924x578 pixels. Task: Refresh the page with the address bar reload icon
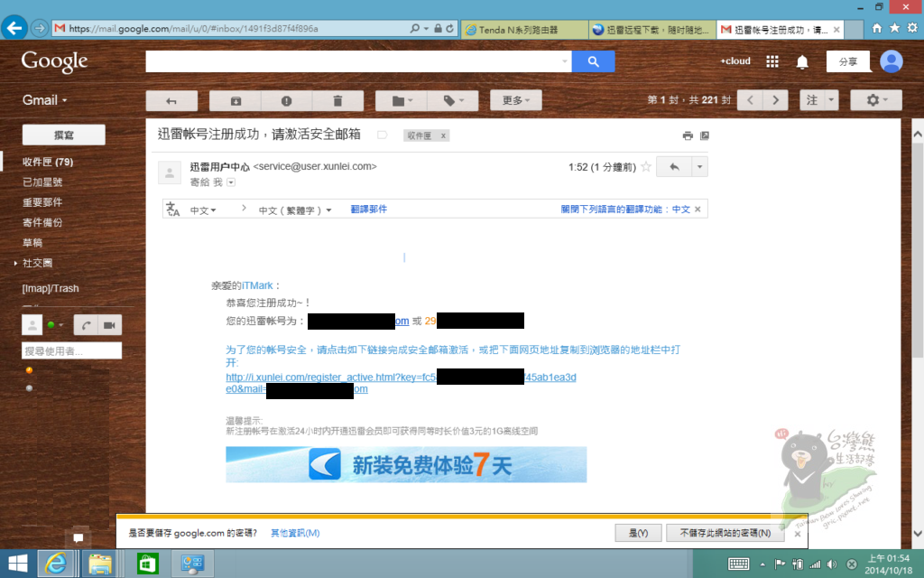pos(449,28)
